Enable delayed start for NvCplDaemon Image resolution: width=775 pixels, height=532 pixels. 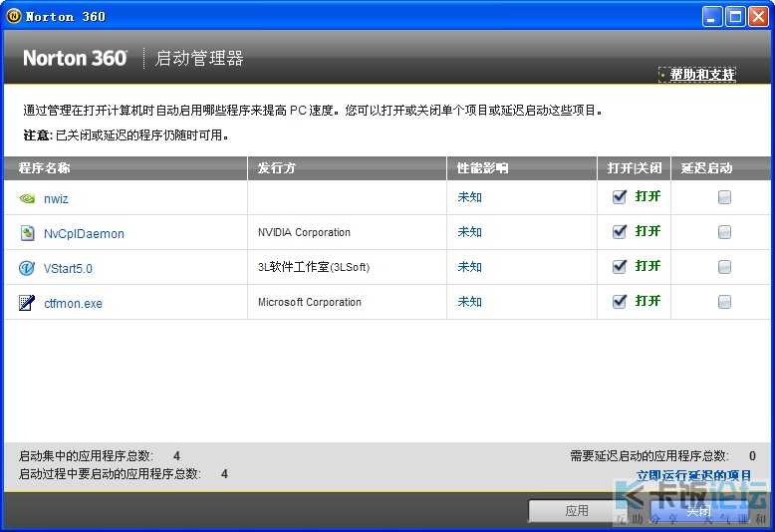coord(724,232)
